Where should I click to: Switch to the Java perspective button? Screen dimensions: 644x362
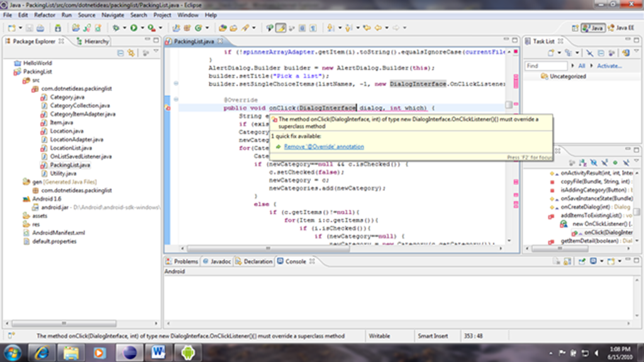[593, 28]
